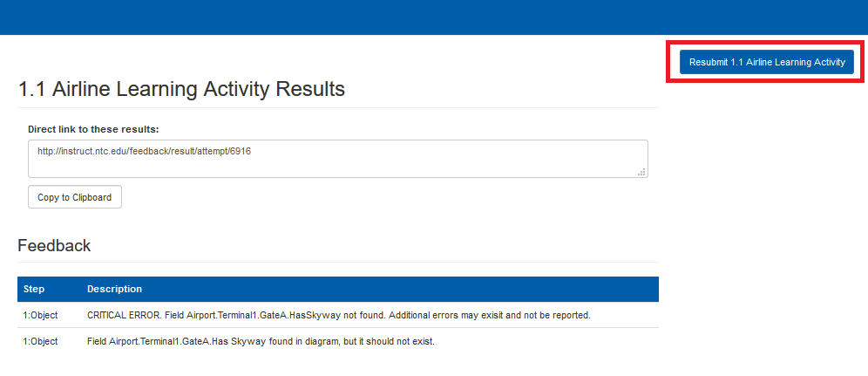Click the Step column header
868x376 pixels.
click(x=34, y=289)
